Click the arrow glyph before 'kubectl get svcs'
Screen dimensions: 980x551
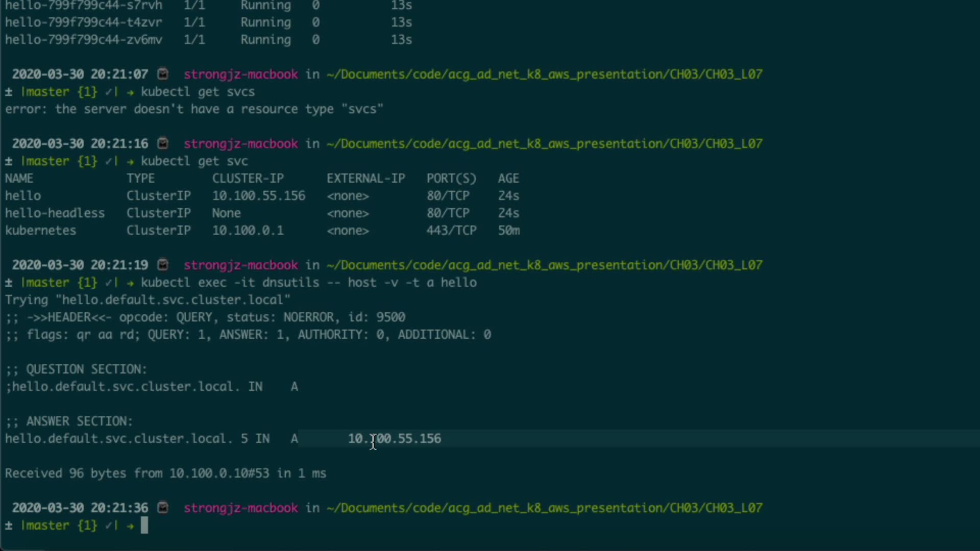click(130, 92)
